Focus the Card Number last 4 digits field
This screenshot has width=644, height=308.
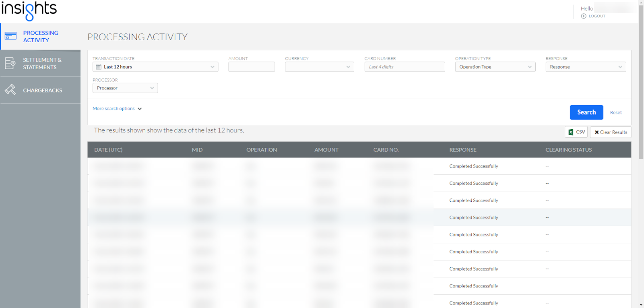(405, 67)
